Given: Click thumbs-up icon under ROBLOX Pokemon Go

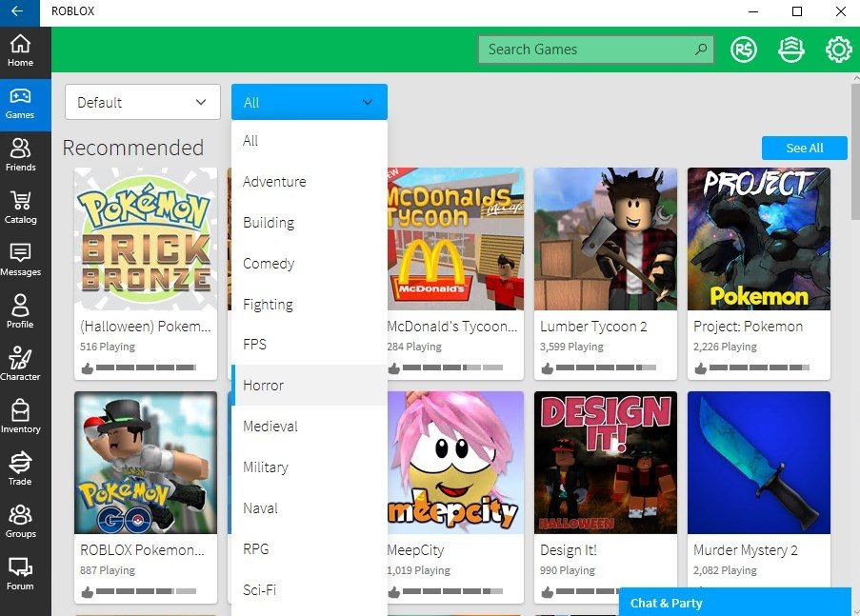Looking at the screenshot, I should coord(88,592).
